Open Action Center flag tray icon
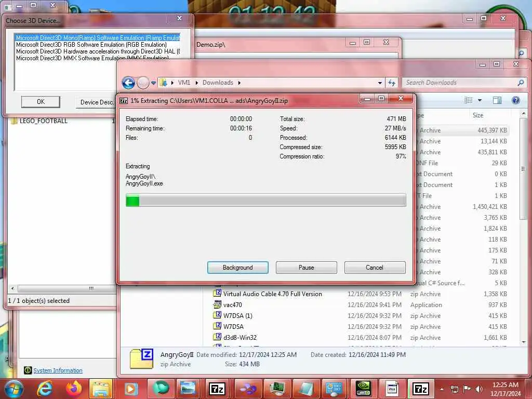 pyautogui.click(x=467, y=389)
